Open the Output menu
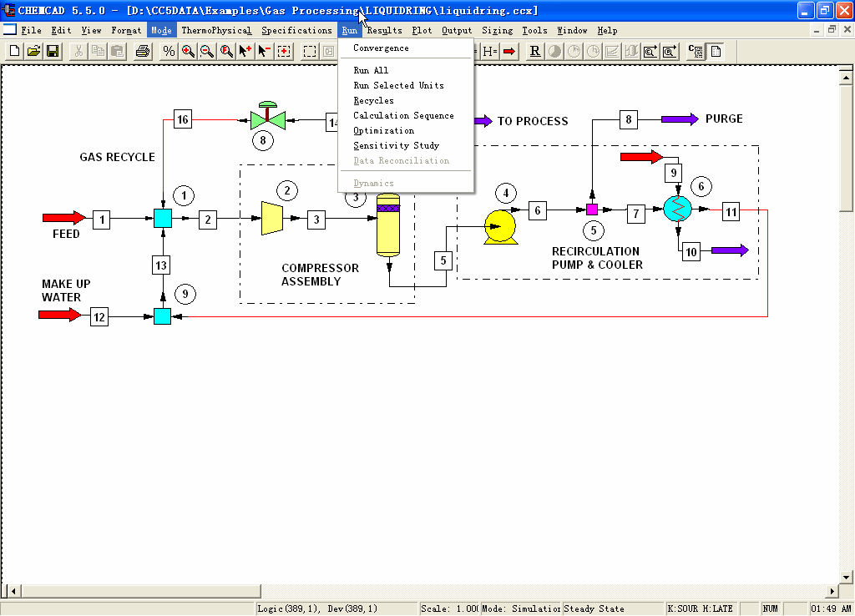This screenshot has height=616, width=855. point(457,31)
